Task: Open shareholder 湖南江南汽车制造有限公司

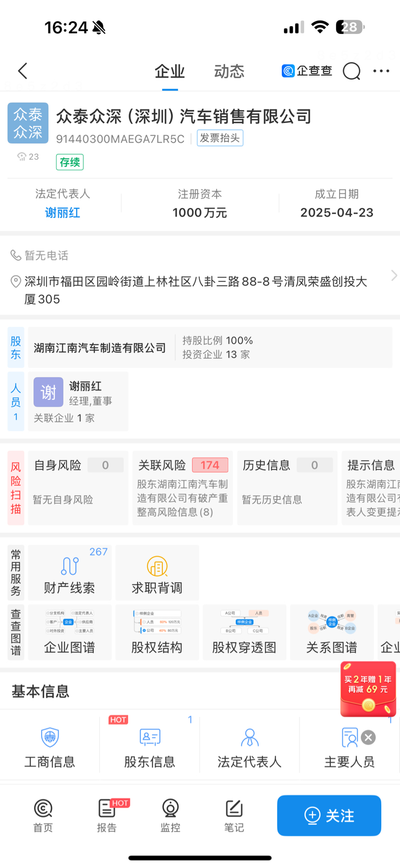Action: (x=100, y=348)
